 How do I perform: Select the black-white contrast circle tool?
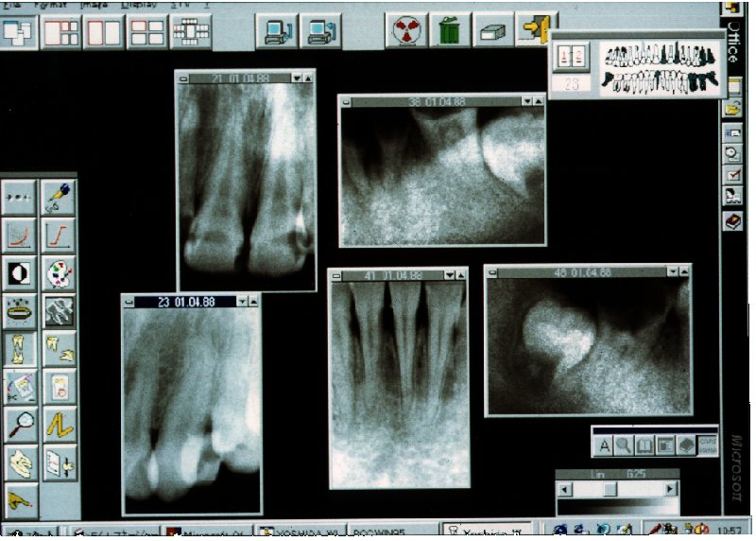pyautogui.click(x=20, y=273)
